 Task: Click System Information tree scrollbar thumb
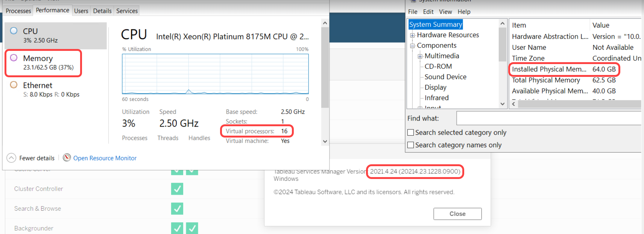click(502, 44)
